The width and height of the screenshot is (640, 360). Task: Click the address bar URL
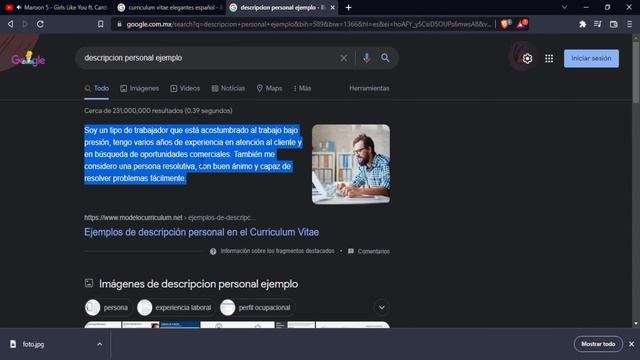tap(308, 24)
